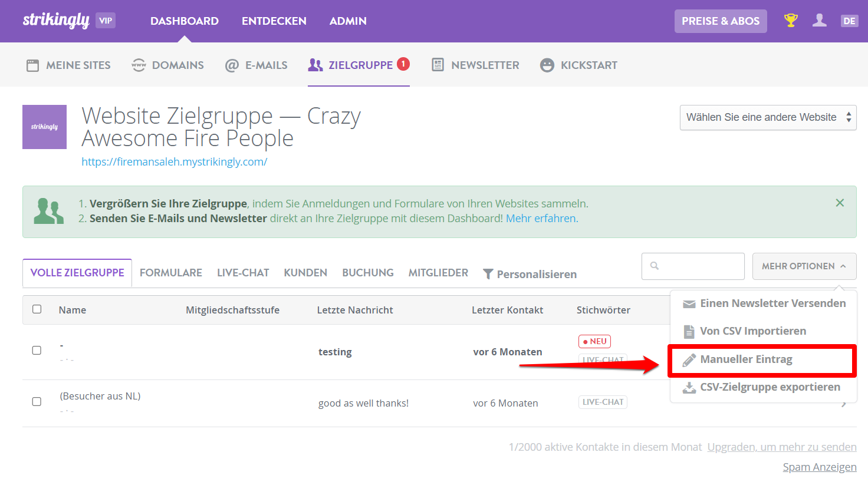
Task: Click the Mehr erfahren link
Action: point(542,219)
